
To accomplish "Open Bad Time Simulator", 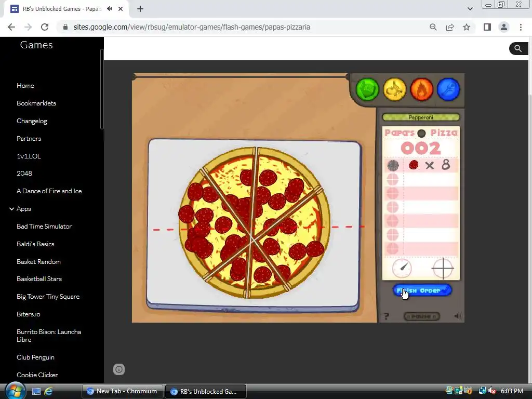I will pyautogui.click(x=44, y=227).
